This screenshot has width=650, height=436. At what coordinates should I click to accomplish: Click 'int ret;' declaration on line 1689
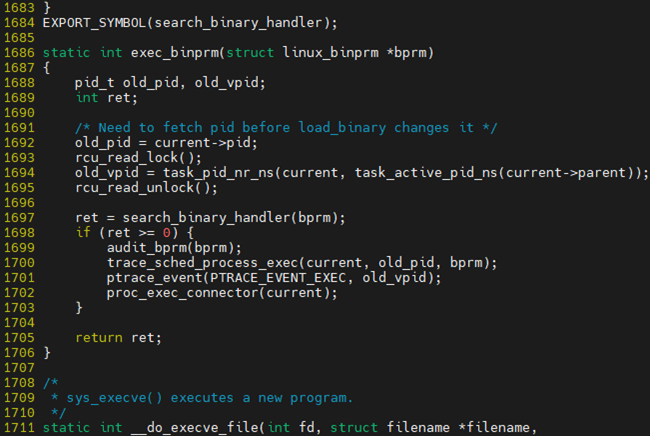(107, 97)
